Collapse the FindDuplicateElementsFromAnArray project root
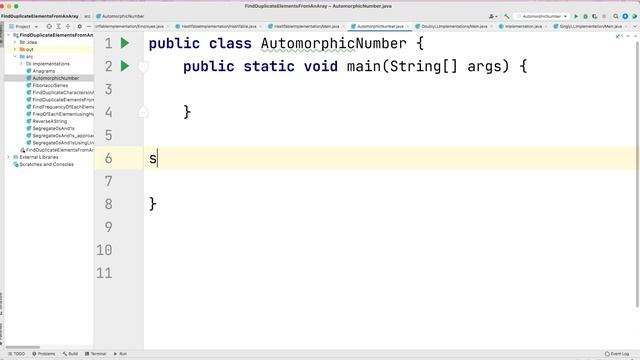 (x=9, y=35)
